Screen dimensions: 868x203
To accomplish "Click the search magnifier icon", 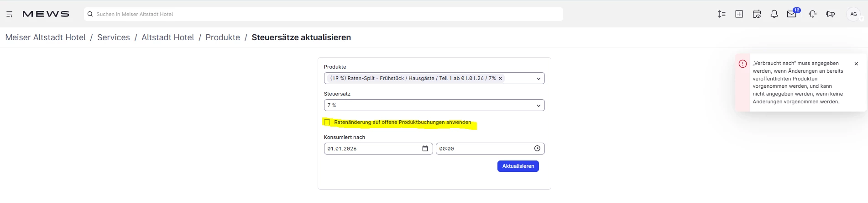I will click(x=90, y=14).
